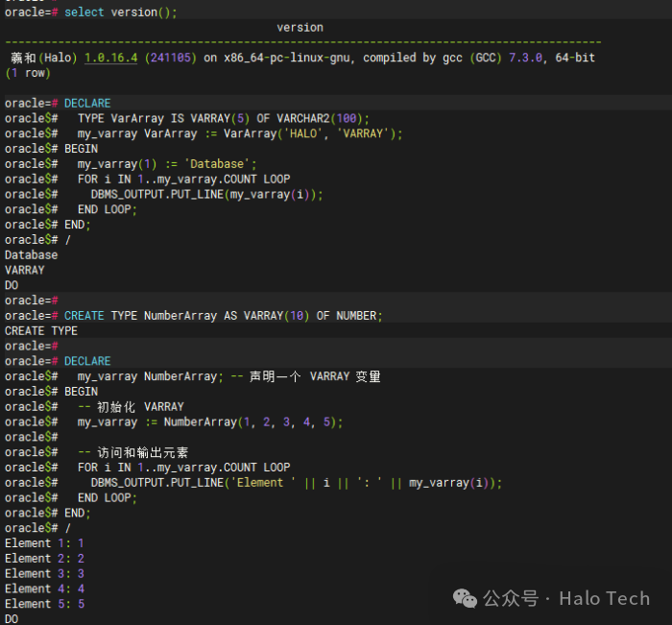Click the 'VARRAY' output line

pyautogui.click(x=24, y=271)
